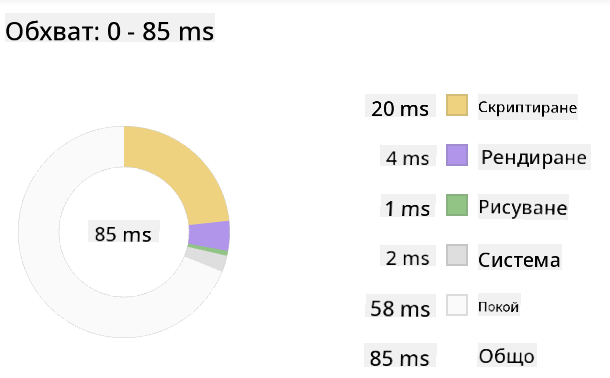
Task: Click the purple Рендиране color swatch
Action: pos(457,155)
